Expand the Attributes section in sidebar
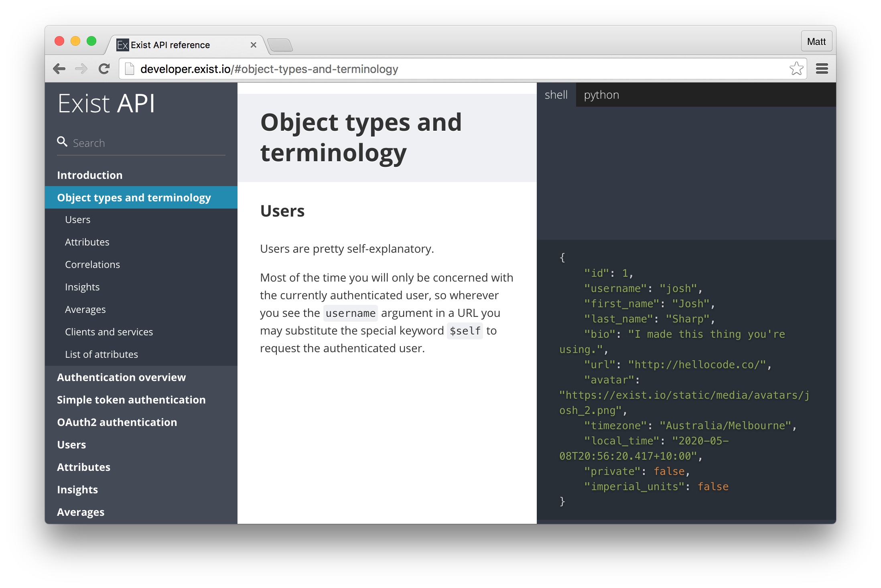 [83, 466]
